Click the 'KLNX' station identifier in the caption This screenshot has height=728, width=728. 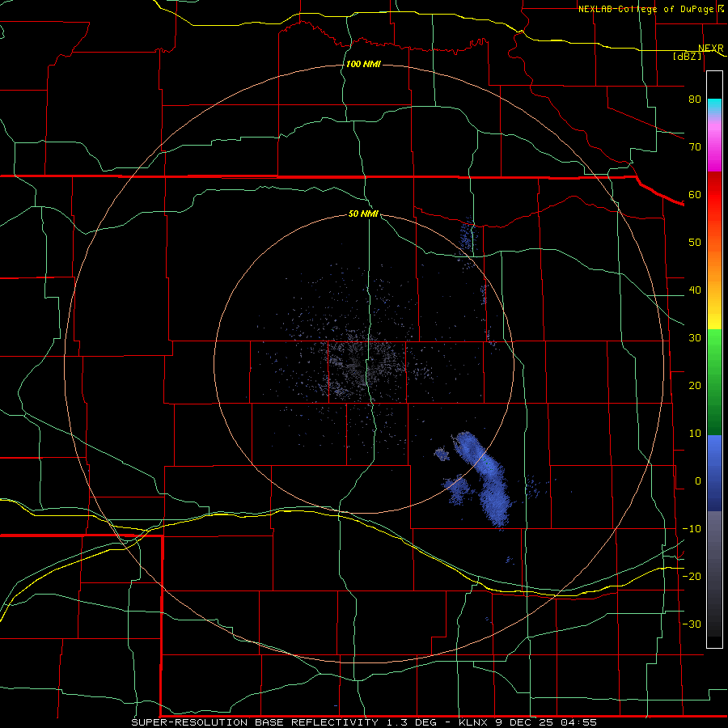[x=475, y=722]
